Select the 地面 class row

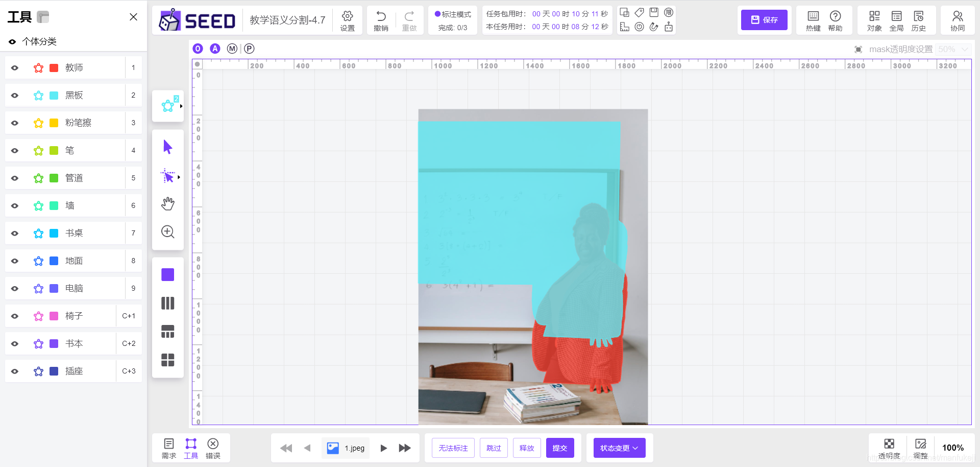[73, 261]
